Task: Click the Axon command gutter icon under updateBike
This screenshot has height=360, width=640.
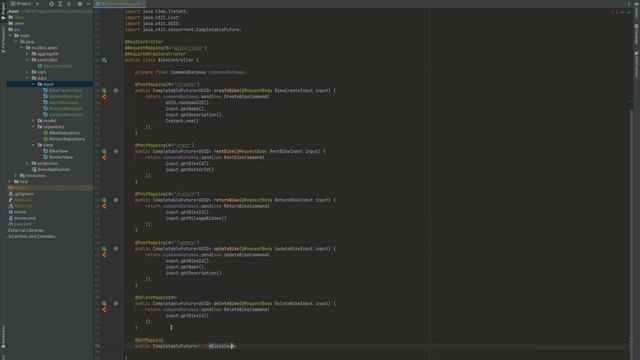Action: point(104,255)
